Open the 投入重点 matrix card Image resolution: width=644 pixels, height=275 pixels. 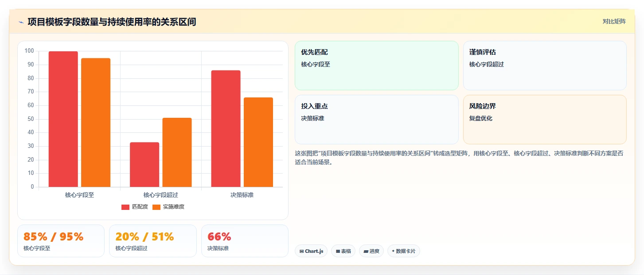377,120
